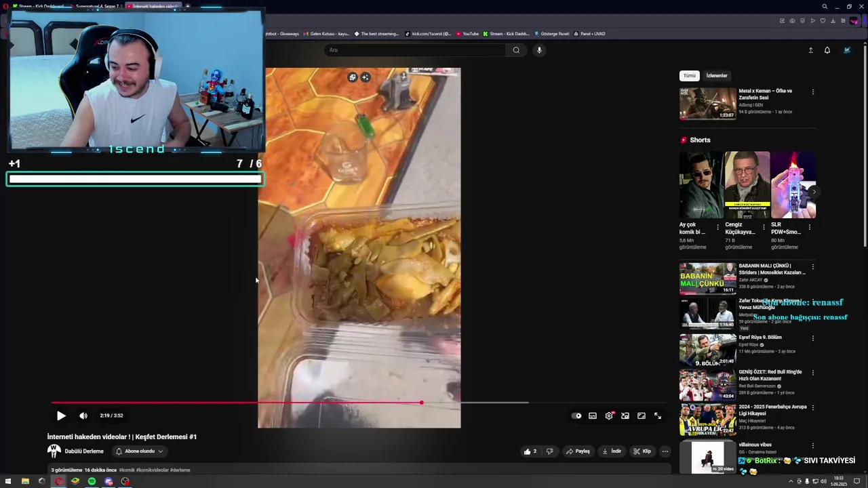Click the red scrubber handle on timeline
The width and height of the screenshot is (868, 488).
pos(421,403)
